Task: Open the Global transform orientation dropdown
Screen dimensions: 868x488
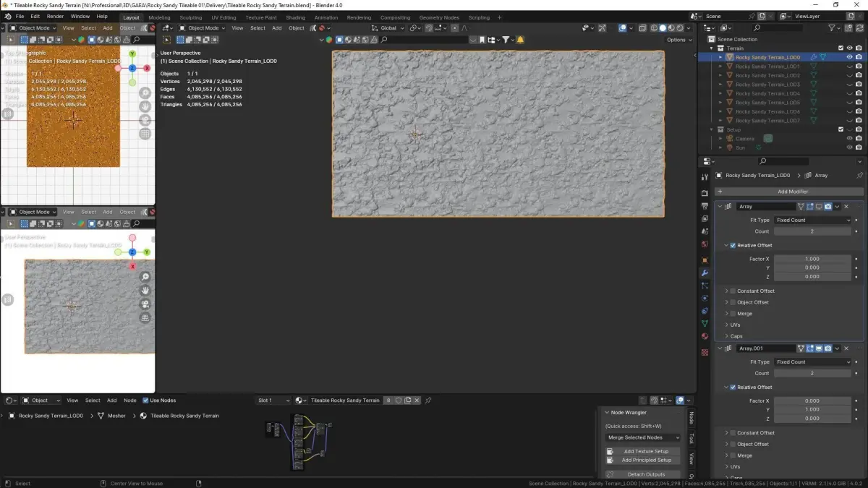Action: 387,28
